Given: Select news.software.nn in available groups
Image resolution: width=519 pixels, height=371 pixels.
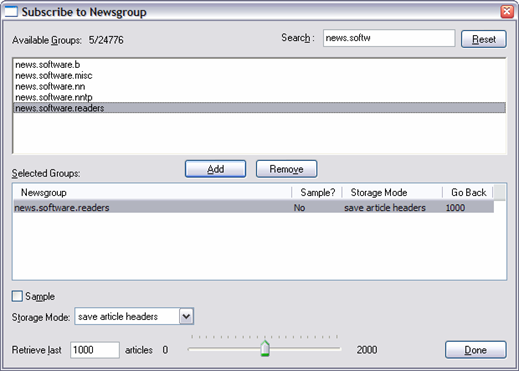Looking at the screenshot, I should coord(259,86).
